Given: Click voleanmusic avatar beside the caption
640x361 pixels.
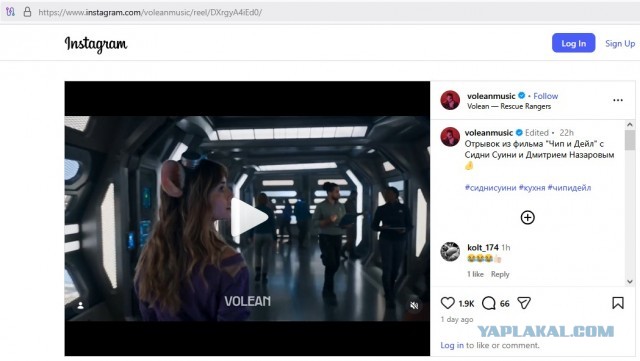Looking at the screenshot, I should (x=450, y=137).
